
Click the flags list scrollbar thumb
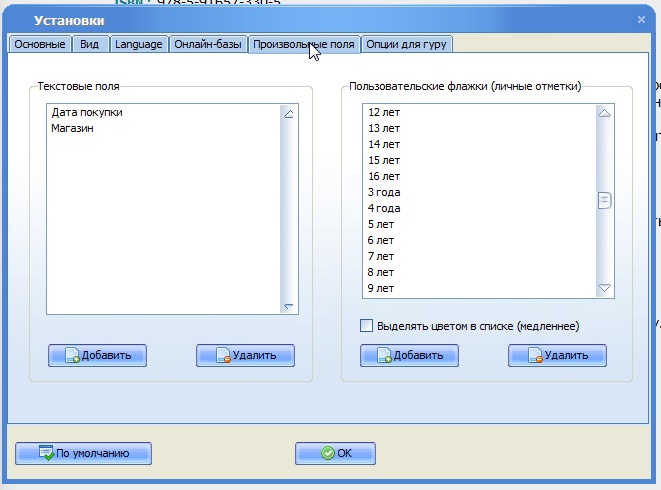point(604,200)
